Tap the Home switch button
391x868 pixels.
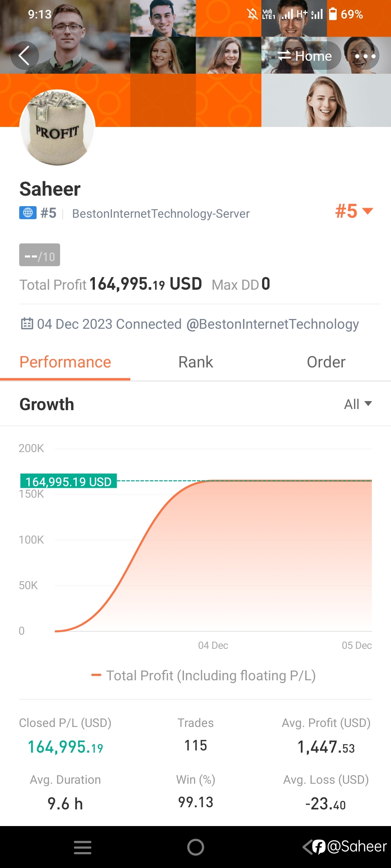tap(304, 56)
